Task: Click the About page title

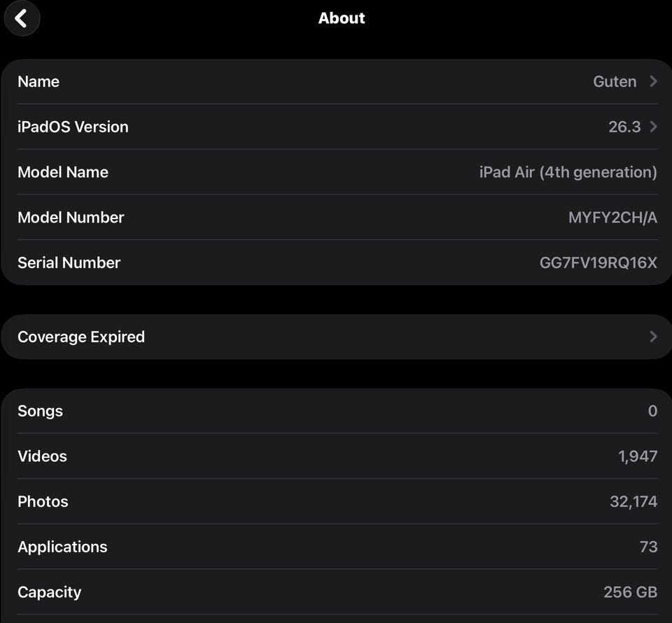Action: 342,18
